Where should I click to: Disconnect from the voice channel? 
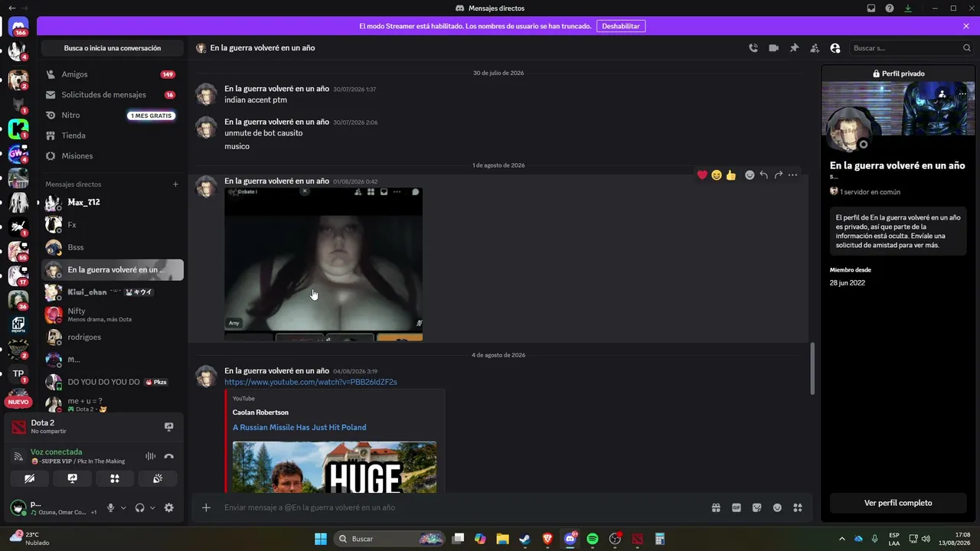(x=169, y=456)
